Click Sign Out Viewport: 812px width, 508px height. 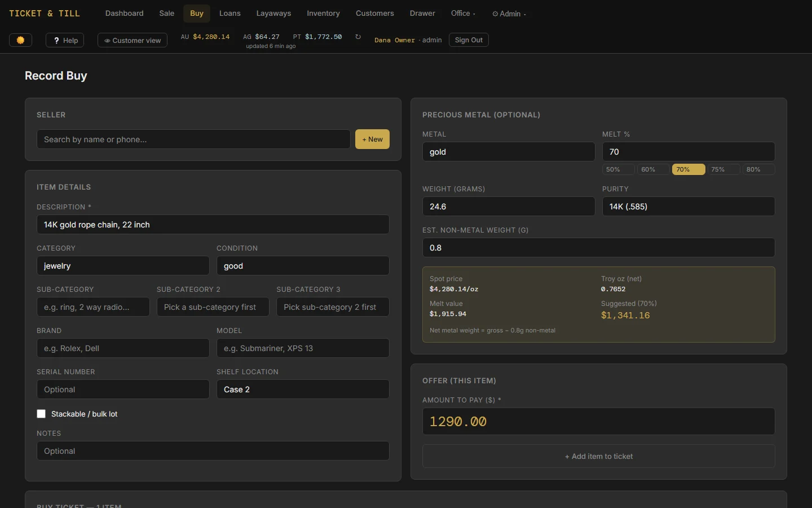pyautogui.click(x=469, y=40)
